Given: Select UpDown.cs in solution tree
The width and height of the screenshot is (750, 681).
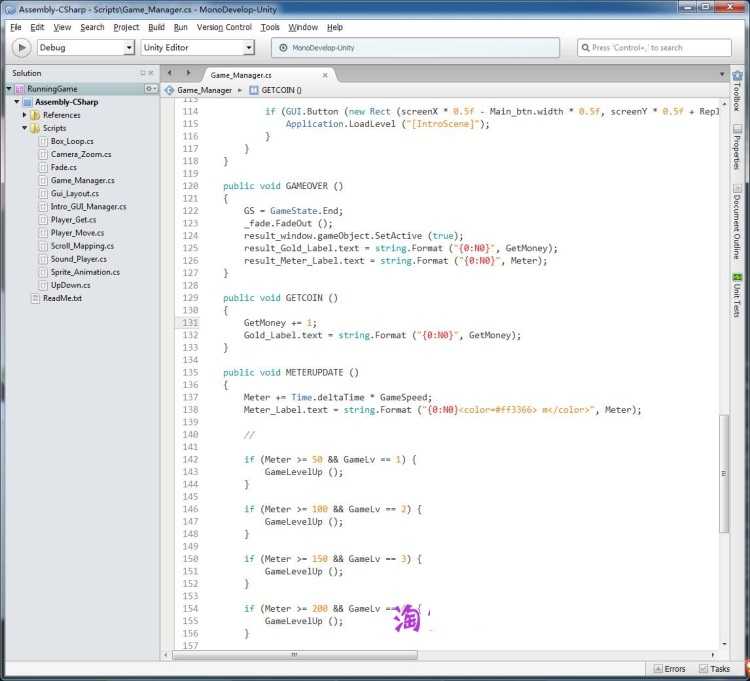Looking at the screenshot, I should 70,285.
